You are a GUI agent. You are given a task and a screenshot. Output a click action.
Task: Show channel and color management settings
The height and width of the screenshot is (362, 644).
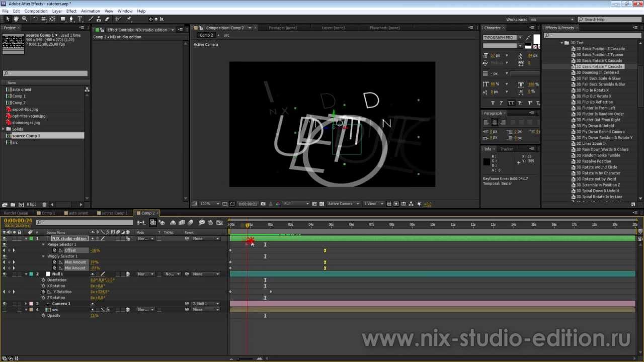click(x=277, y=204)
